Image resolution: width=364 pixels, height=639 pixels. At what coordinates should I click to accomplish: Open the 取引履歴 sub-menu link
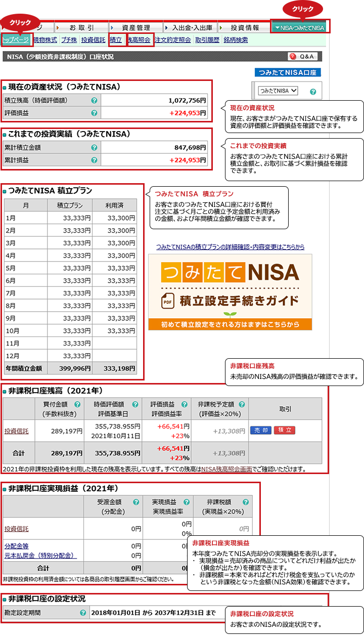(207, 40)
